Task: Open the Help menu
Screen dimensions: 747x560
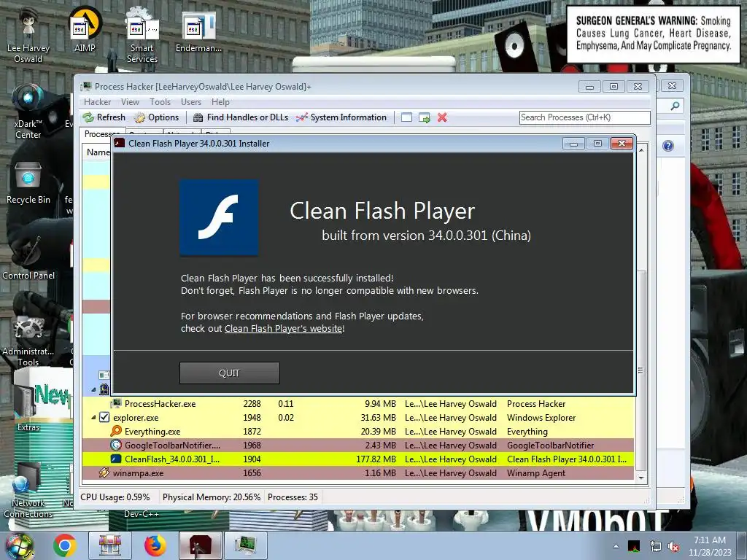Action: [220, 102]
